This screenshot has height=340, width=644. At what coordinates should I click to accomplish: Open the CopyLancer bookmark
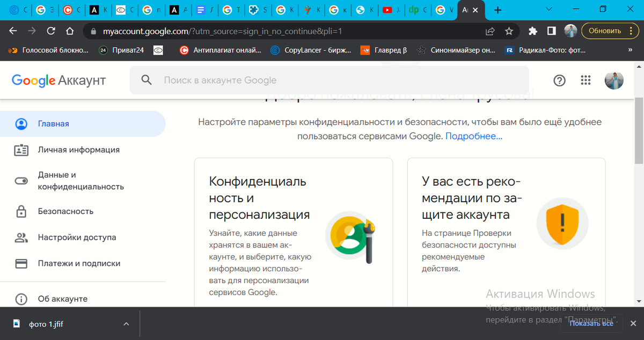click(311, 50)
